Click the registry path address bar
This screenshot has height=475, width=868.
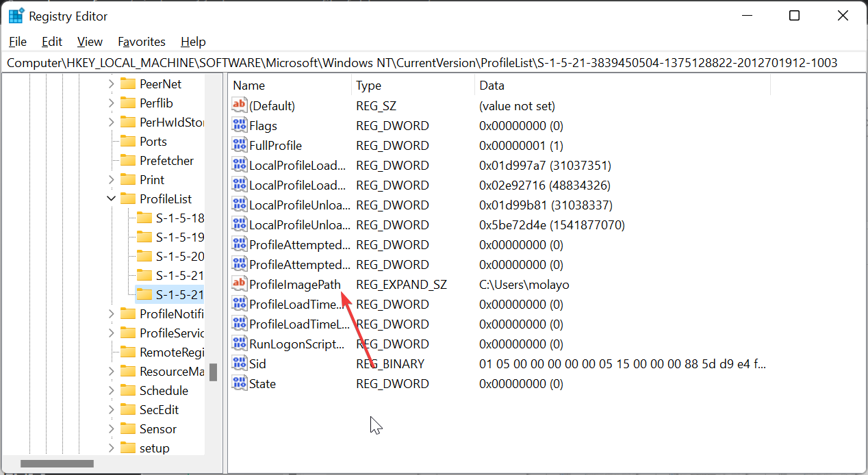pyautogui.click(x=434, y=62)
